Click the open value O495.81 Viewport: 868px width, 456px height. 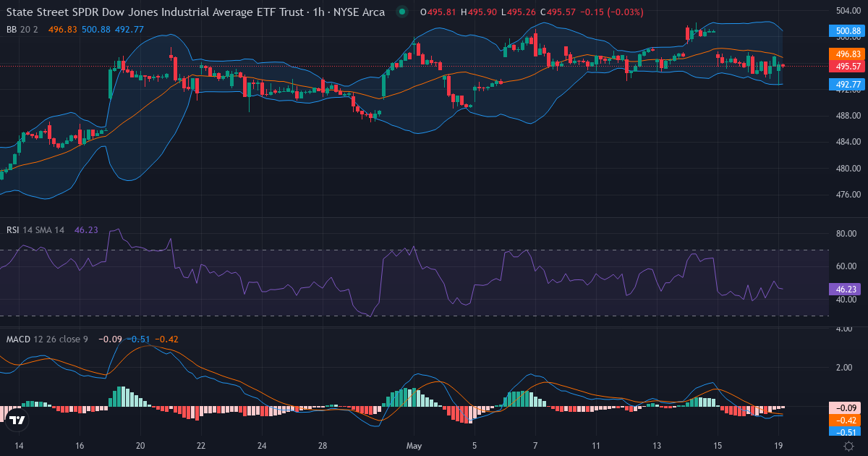[437, 12]
